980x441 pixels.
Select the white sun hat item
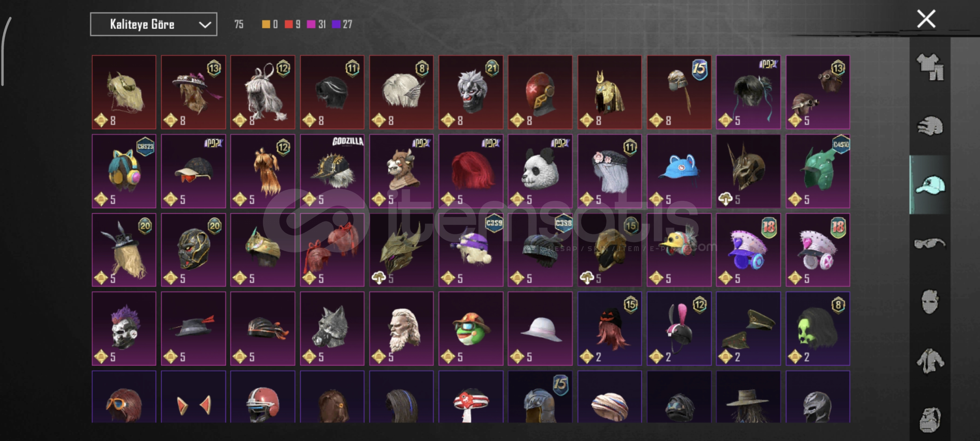(x=540, y=329)
